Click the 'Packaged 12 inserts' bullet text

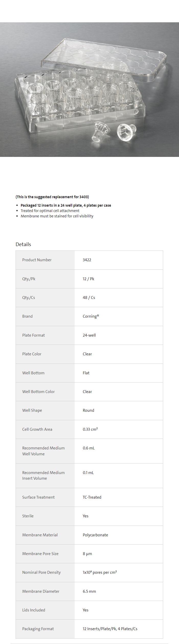pos(66,205)
